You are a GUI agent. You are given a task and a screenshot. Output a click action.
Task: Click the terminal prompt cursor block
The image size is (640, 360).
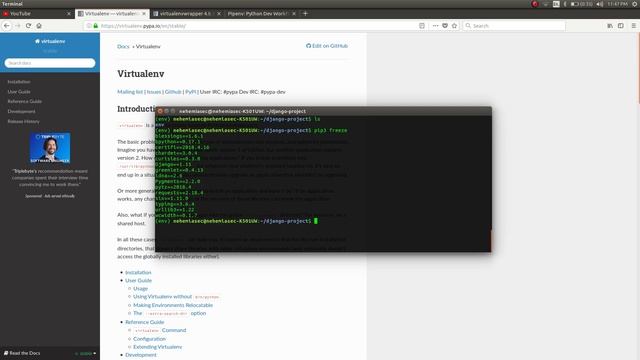pos(316,221)
